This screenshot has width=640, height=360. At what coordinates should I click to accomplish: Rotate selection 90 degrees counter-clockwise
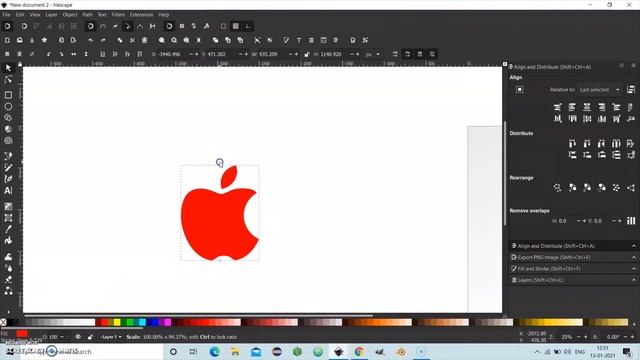pyautogui.click(x=49, y=54)
